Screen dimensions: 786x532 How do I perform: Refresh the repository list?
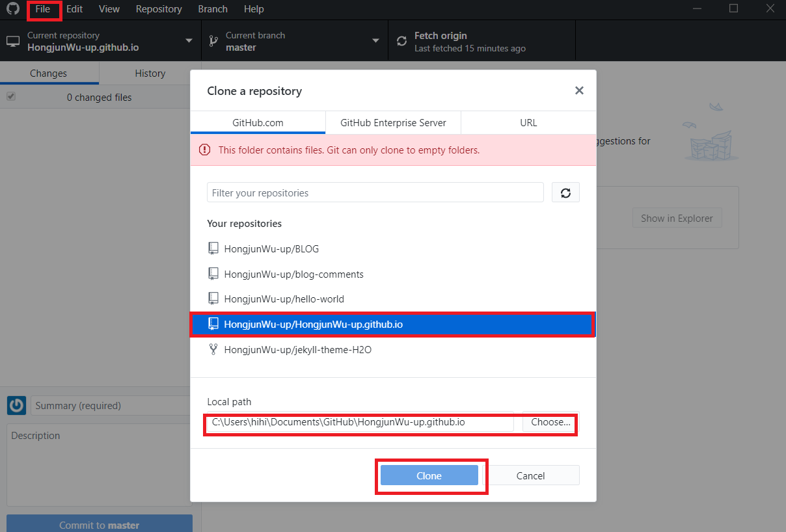click(x=565, y=193)
